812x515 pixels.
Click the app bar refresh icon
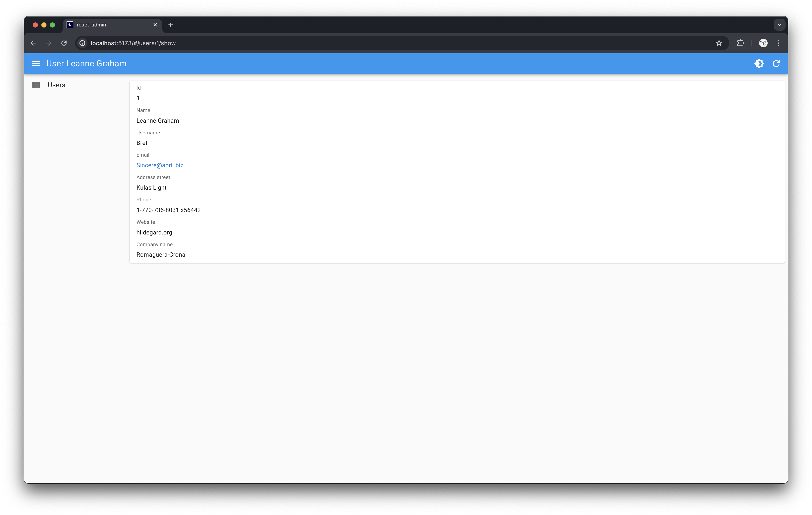tap(776, 63)
